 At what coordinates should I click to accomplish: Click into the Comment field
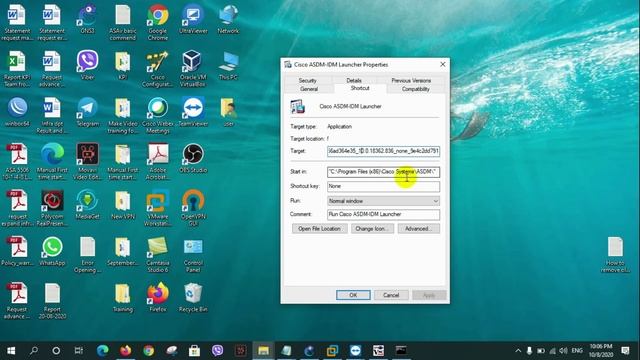383,214
